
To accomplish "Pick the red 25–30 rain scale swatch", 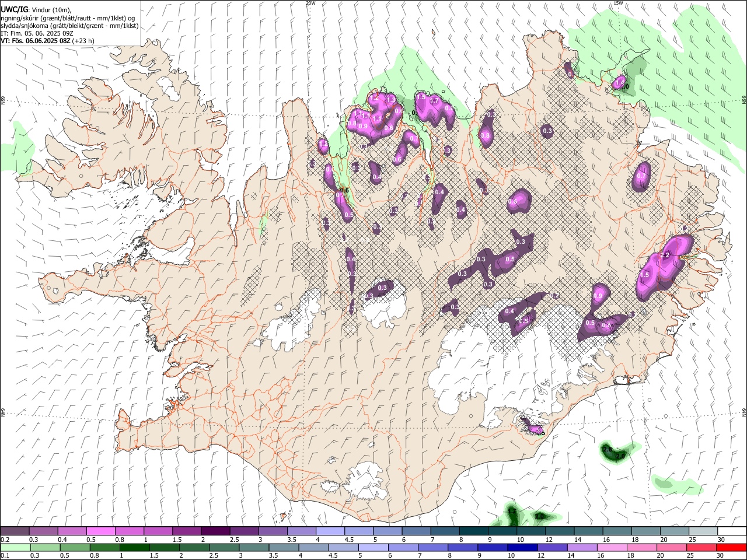I will click(701, 547).
